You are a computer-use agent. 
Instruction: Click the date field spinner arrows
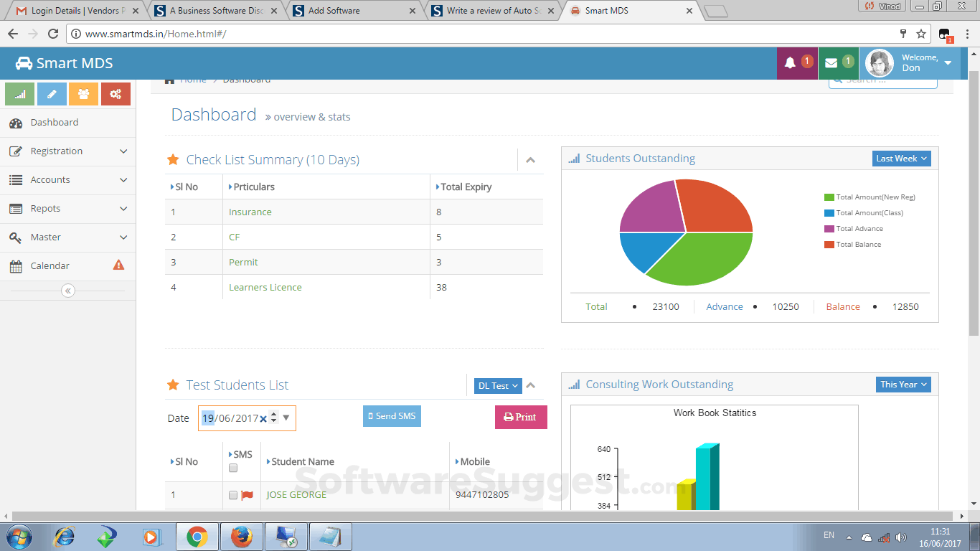pos(273,418)
